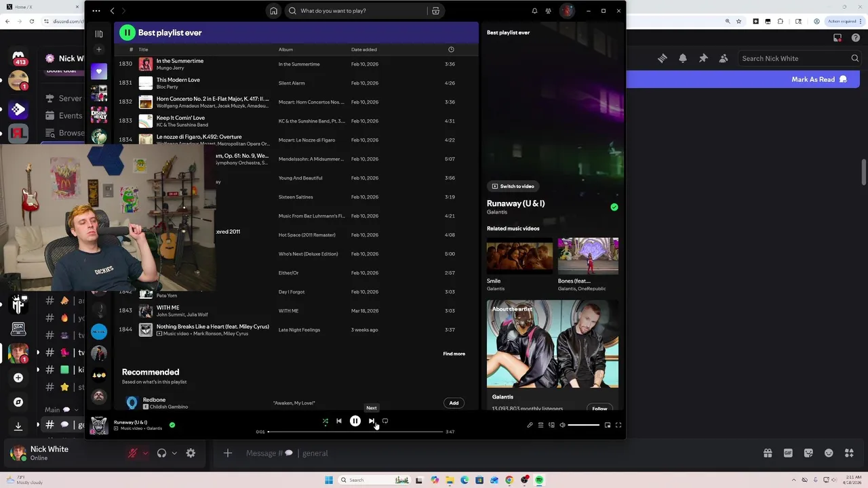Click Find more link
868x488 pixels.
pos(454,354)
